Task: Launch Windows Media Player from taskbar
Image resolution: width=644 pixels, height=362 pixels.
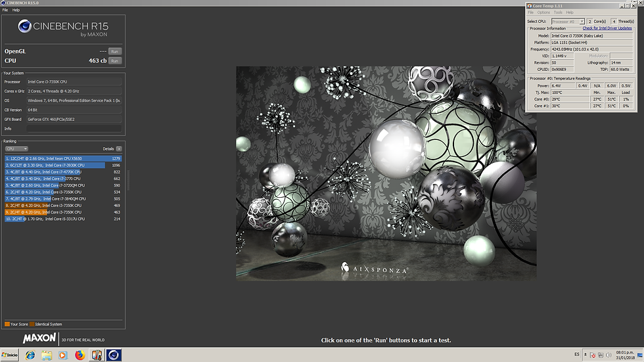Action: pyautogui.click(x=63, y=355)
